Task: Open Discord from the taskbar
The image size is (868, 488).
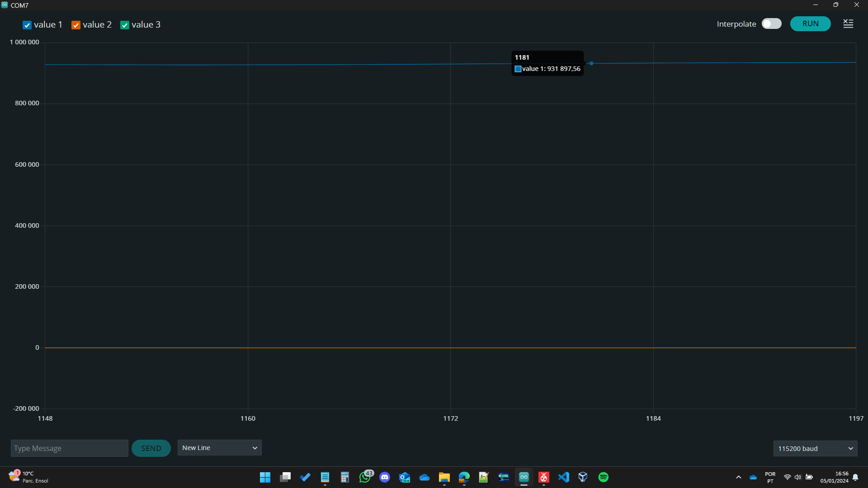Action: 385,477
